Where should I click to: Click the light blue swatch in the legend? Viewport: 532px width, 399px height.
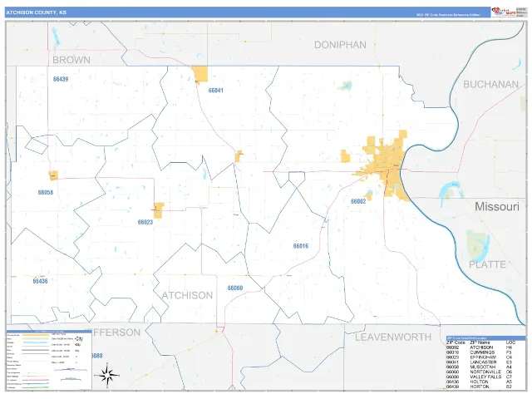36,342
